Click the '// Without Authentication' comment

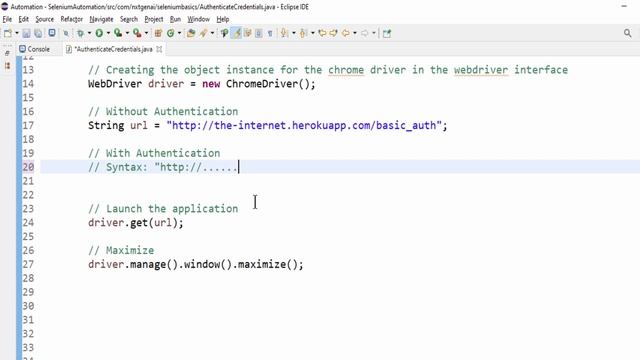point(163,111)
